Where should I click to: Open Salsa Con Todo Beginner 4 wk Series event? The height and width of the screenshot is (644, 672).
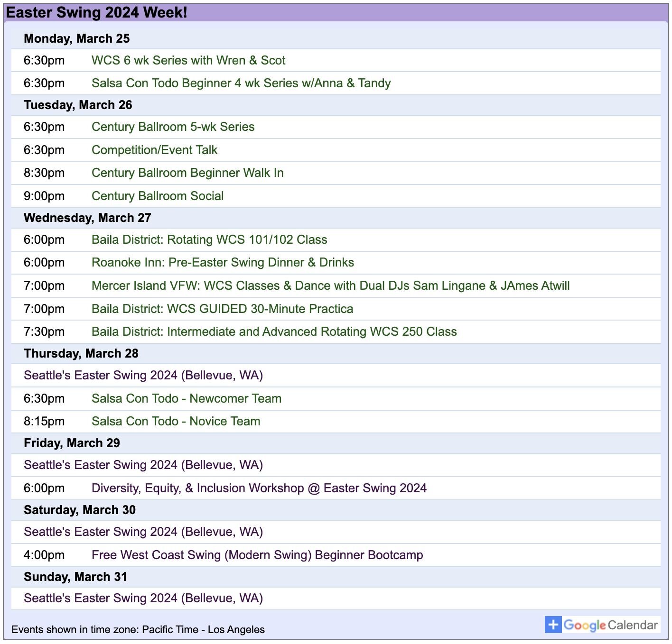tap(241, 83)
